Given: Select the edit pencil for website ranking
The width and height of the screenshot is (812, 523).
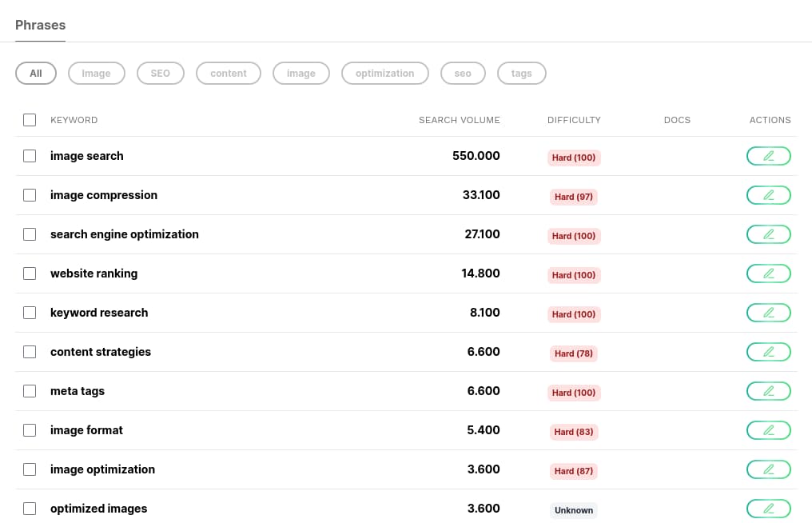Looking at the screenshot, I should [768, 273].
